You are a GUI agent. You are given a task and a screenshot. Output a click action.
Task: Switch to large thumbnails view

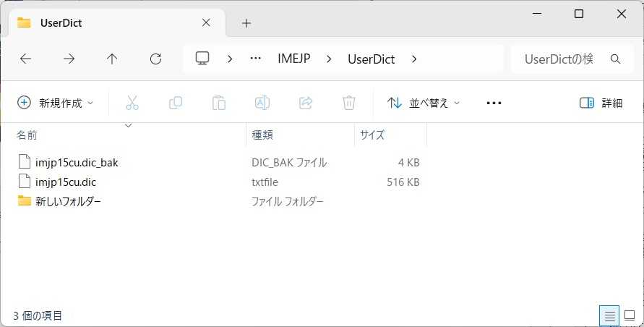point(629,315)
